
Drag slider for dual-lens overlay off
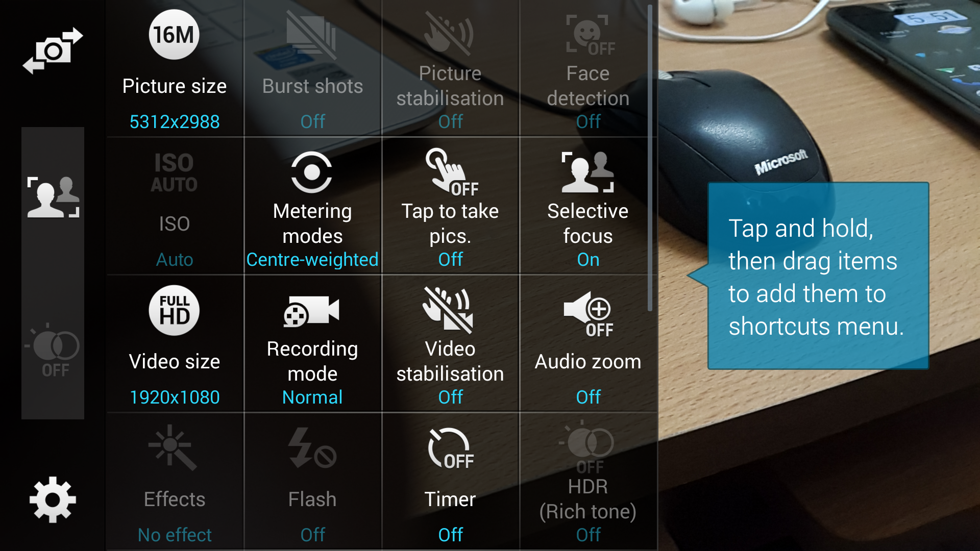coord(52,348)
